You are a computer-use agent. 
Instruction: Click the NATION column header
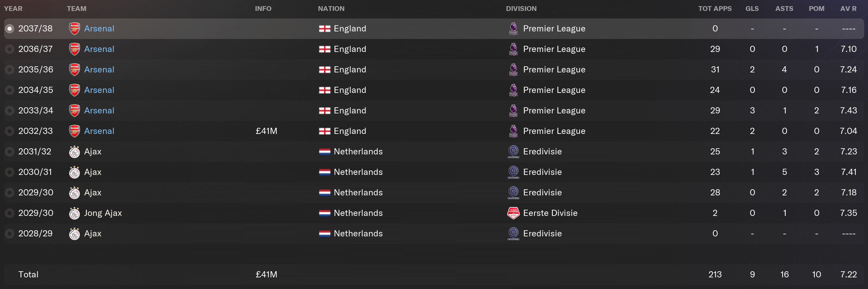(x=331, y=9)
